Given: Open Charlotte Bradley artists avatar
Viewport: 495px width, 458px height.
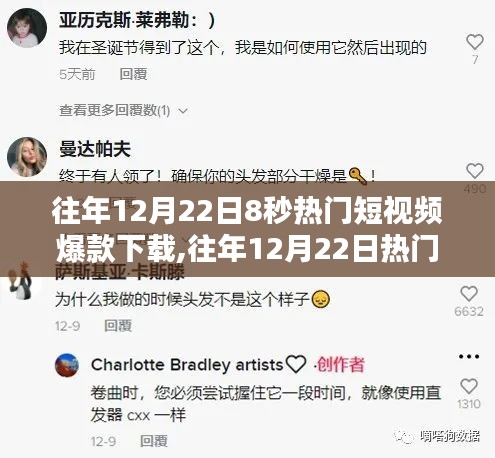Looking at the screenshot, I should click(67, 365).
